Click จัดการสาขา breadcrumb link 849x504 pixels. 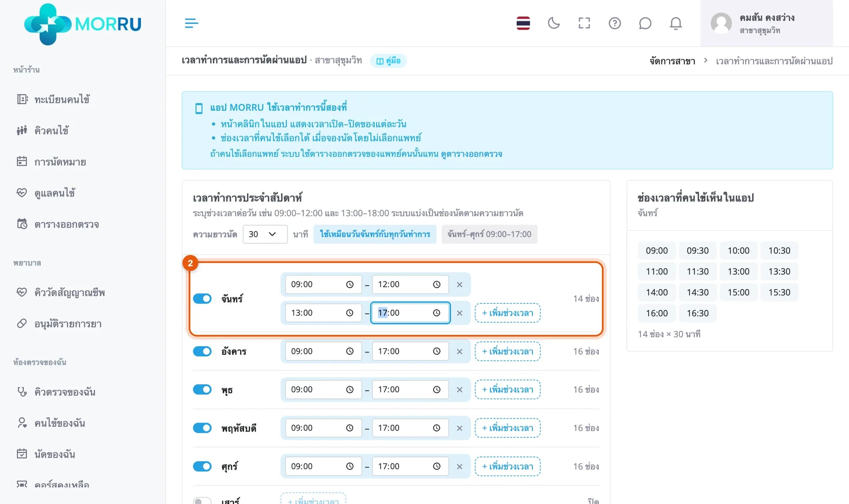tap(672, 61)
